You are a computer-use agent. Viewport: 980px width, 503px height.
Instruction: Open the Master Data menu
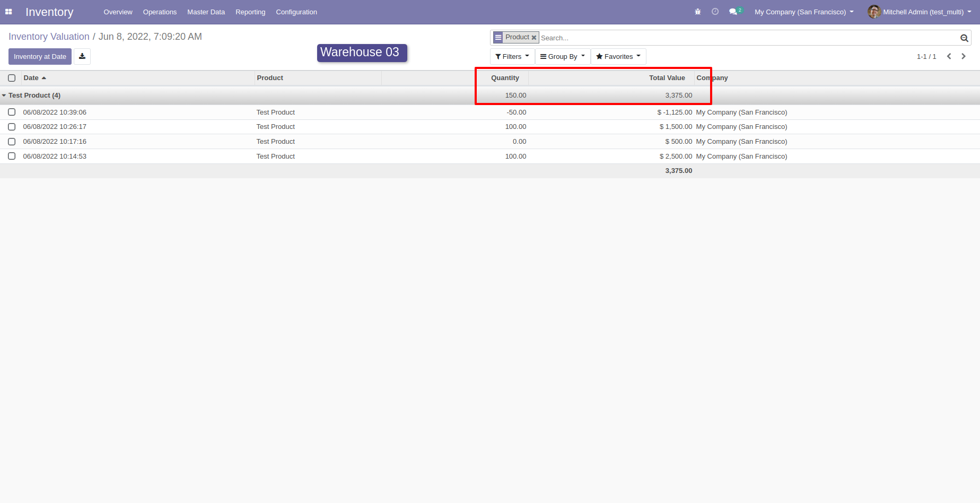coord(206,12)
